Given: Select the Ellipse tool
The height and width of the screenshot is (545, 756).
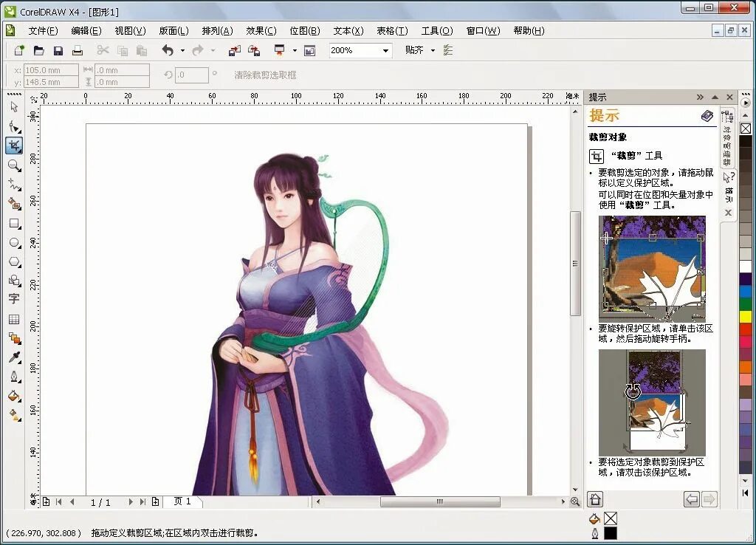Looking at the screenshot, I should (14, 243).
